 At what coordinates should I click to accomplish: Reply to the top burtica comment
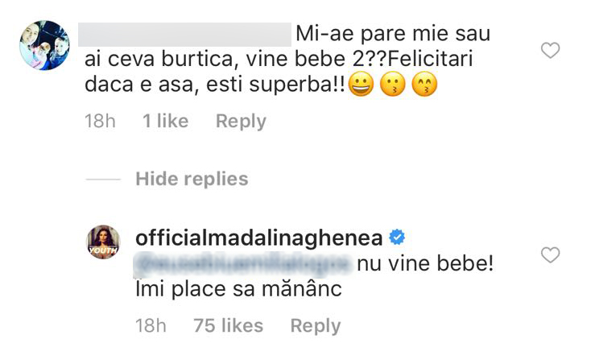pos(241,122)
